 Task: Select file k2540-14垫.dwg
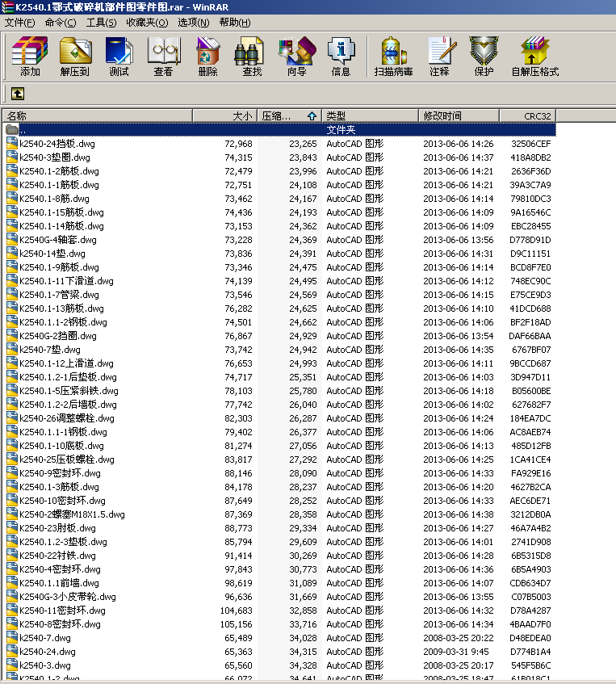[52, 254]
